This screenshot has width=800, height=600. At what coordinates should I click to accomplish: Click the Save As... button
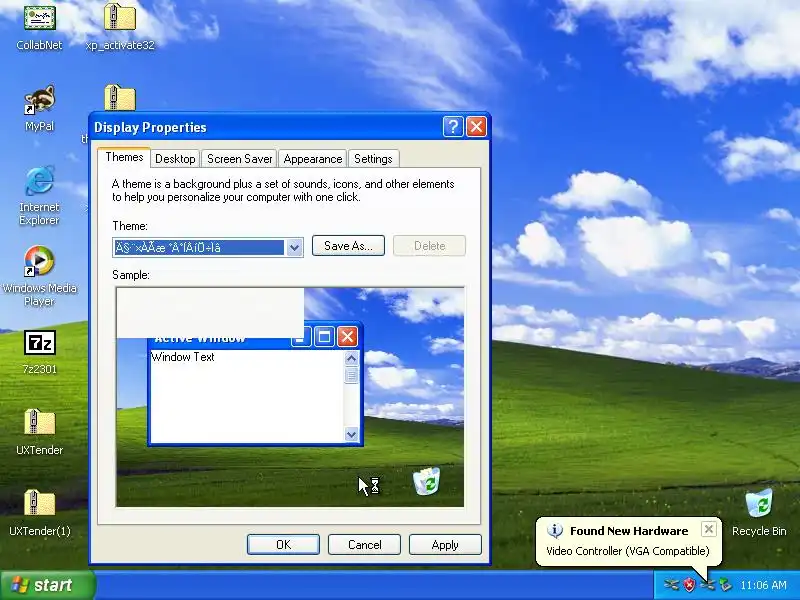(348, 245)
